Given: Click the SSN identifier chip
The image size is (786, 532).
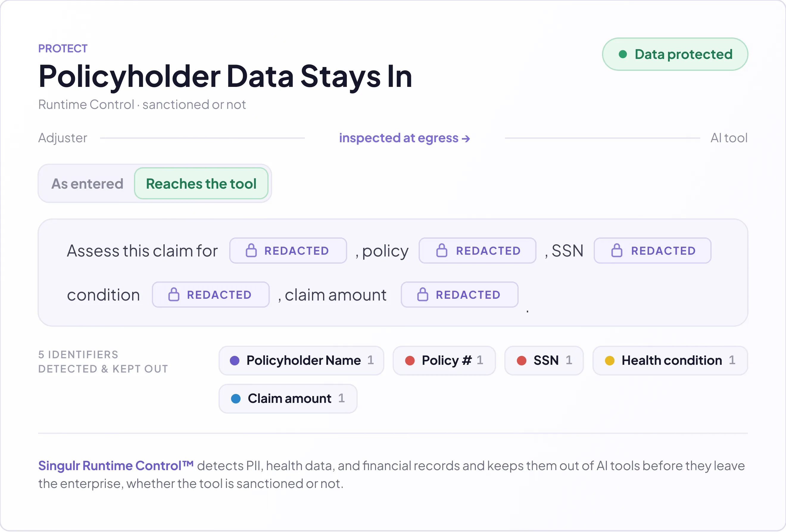Looking at the screenshot, I should click(x=544, y=361).
